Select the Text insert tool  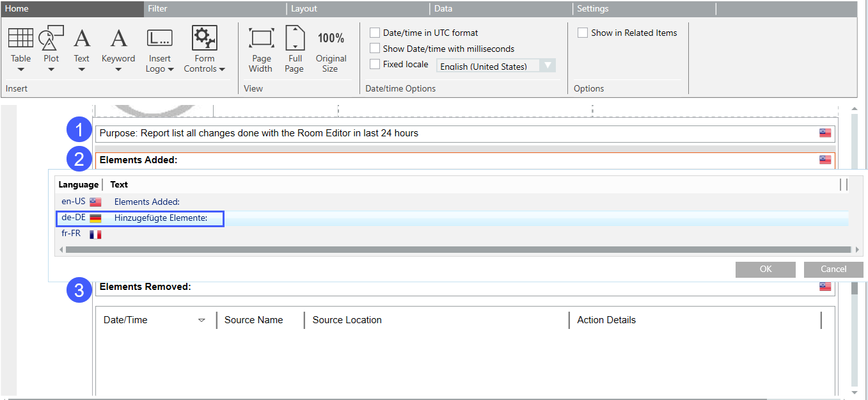coord(82,38)
